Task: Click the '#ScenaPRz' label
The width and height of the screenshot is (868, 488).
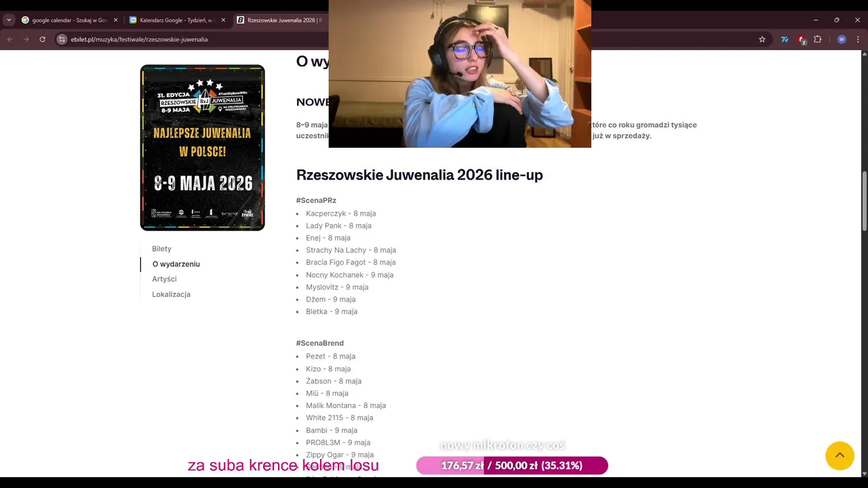Action: click(x=316, y=201)
